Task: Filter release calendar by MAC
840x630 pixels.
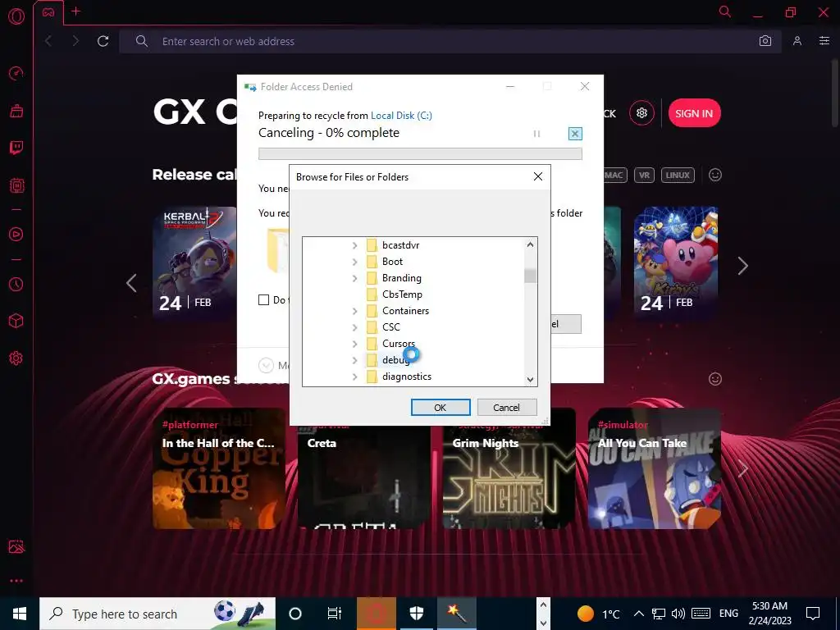Action: (x=614, y=176)
